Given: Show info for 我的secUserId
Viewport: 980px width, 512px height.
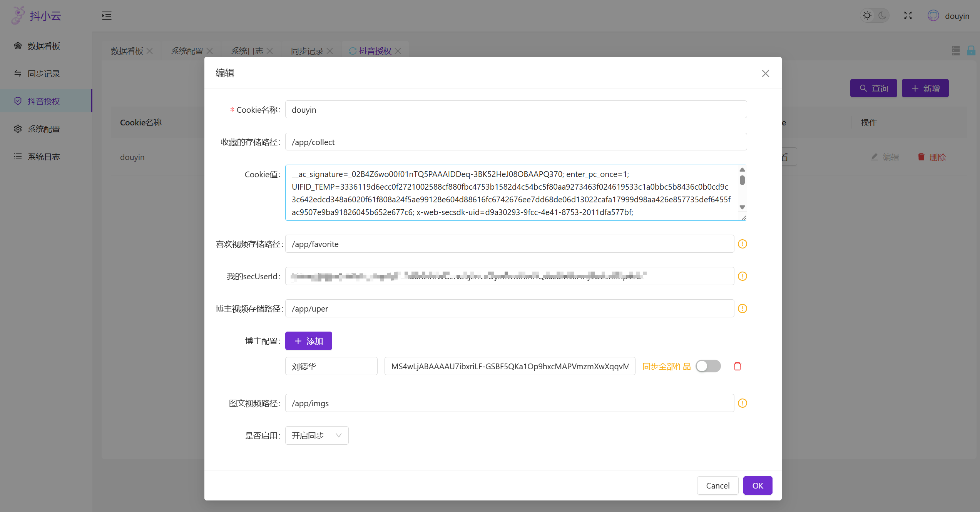Looking at the screenshot, I should (x=743, y=276).
